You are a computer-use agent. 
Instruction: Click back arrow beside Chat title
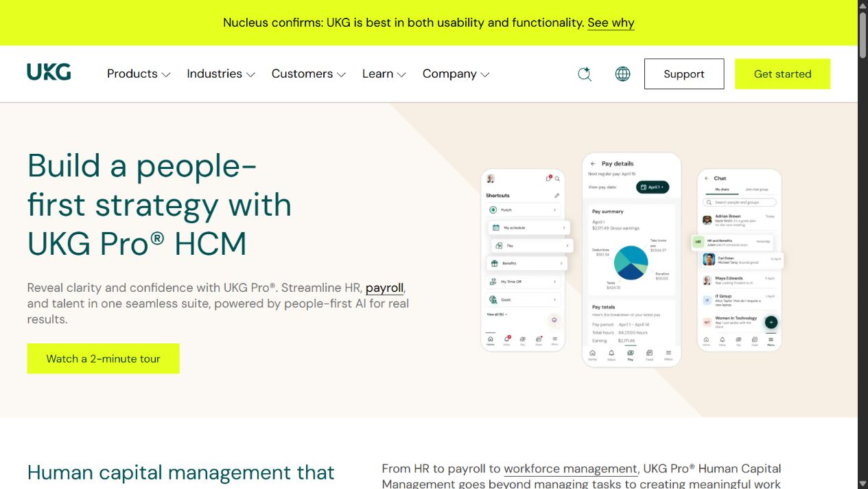(x=706, y=178)
